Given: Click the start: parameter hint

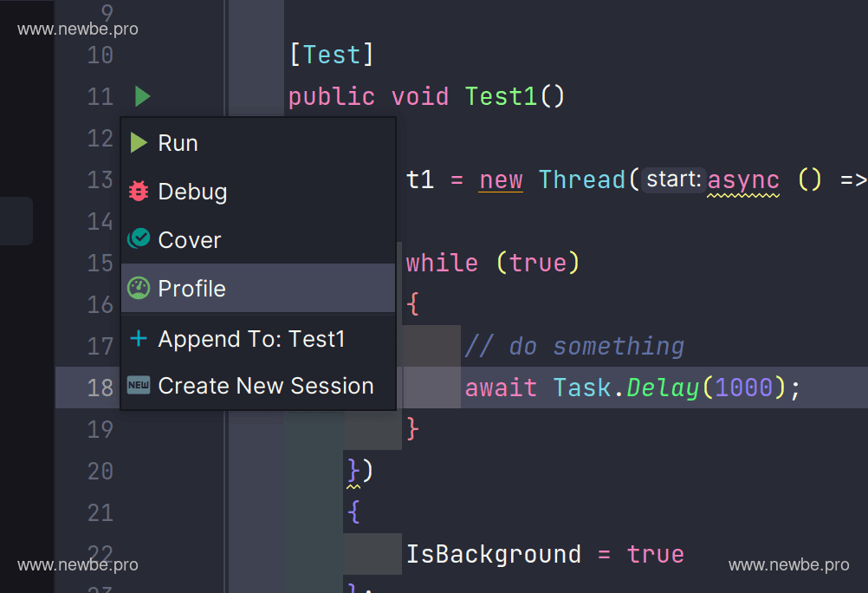Looking at the screenshot, I should coord(673,179).
